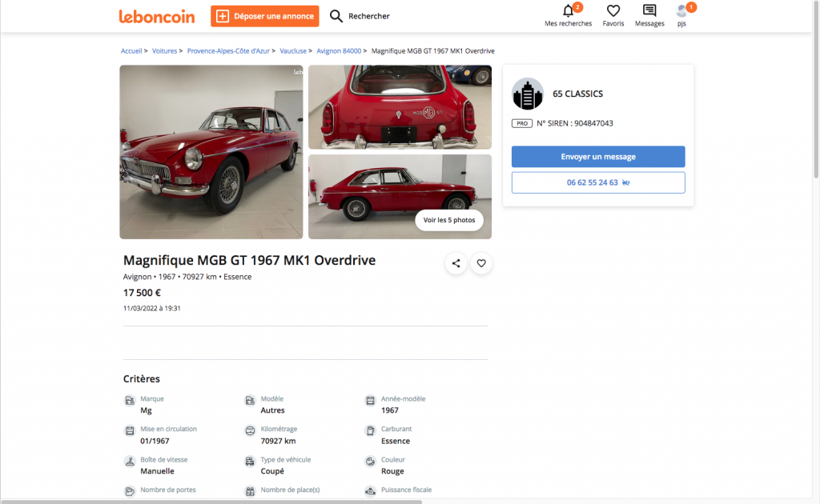Click the PRO badge next to SIREN
The width and height of the screenshot is (820, 504).
pos(521,123)
